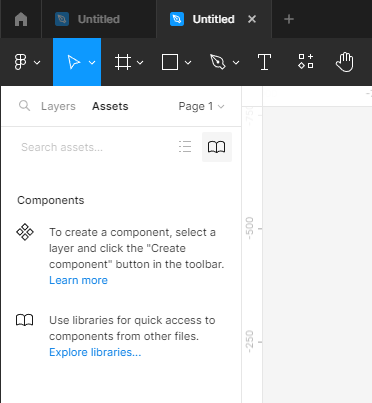372x403 pixels.
Task: Open the Page 1 dropdown
Action: pos(201,106)
